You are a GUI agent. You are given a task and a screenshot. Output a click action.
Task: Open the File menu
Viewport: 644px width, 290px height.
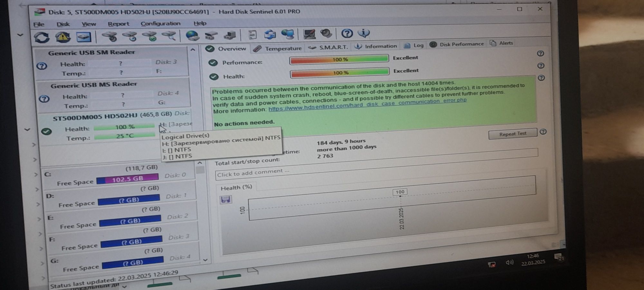pyautogui.click(x=39, y=24)
